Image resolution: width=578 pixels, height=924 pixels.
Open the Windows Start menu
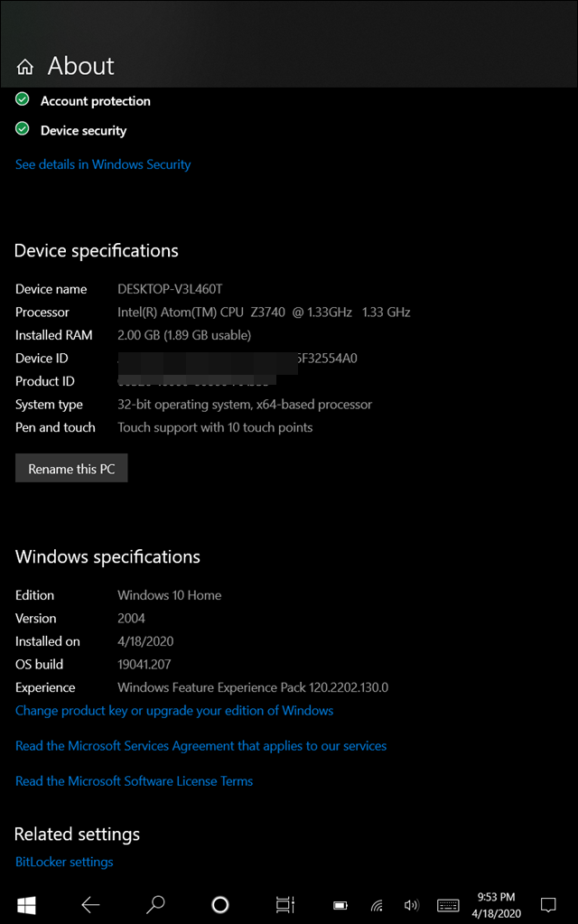coord(25,904)
